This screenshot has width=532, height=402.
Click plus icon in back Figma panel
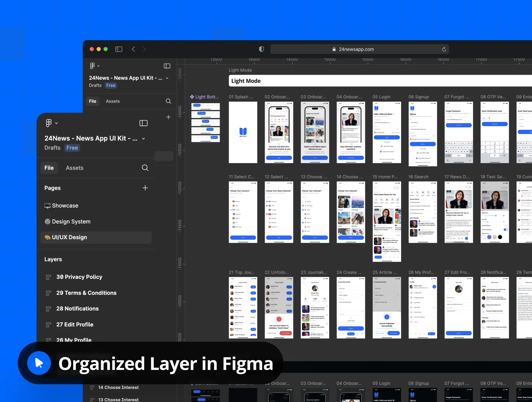168,117
